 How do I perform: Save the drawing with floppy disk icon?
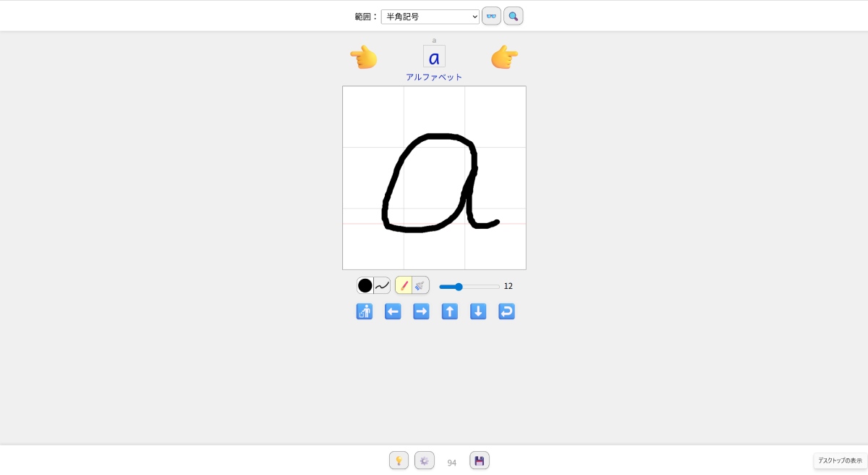480,461
